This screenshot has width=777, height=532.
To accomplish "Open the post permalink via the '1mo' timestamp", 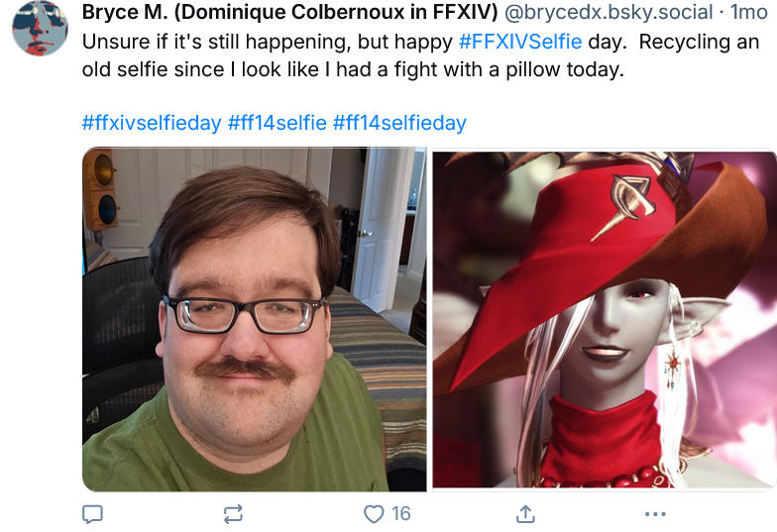I will coord(749,12).
